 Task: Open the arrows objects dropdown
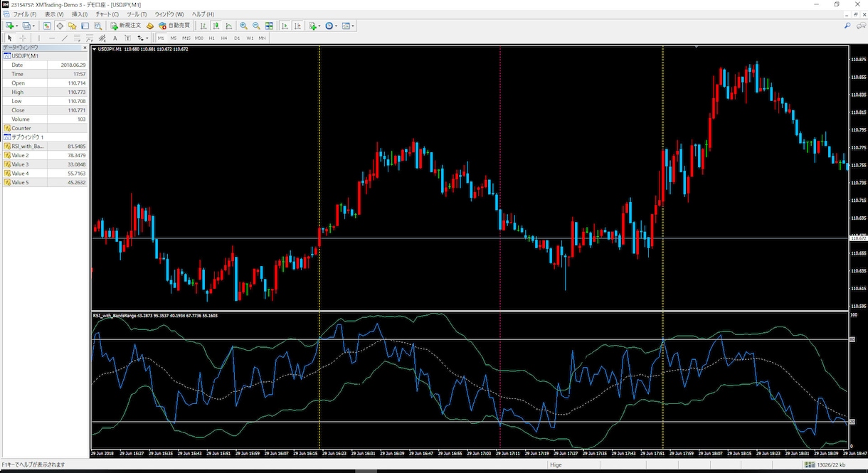(147, 38)
